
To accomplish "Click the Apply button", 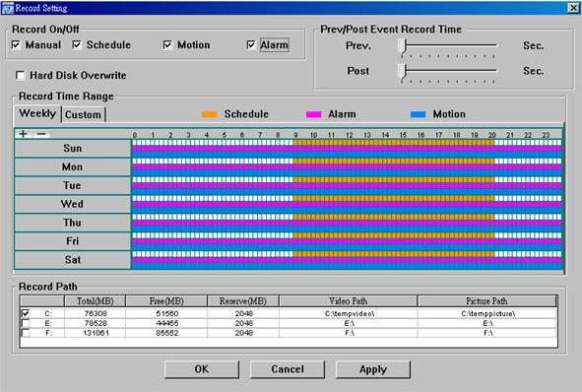I will point(373,369).
